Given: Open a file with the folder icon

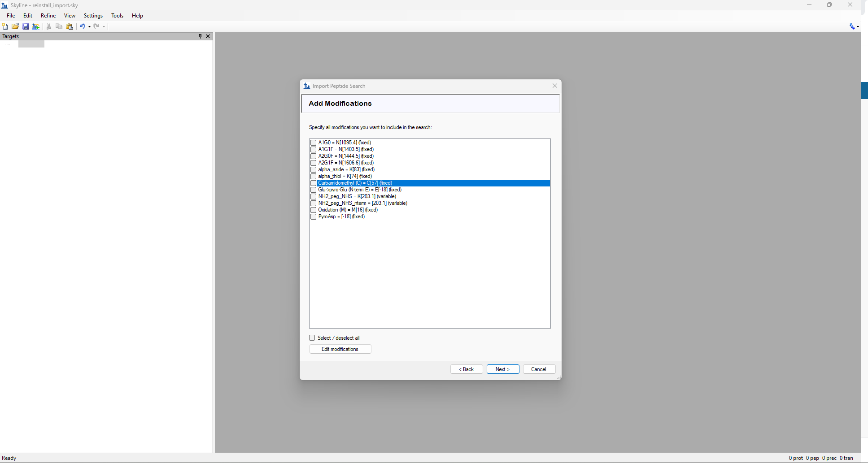Looking at the screenshot, I should pyautogui.click(x=15, y=26).
